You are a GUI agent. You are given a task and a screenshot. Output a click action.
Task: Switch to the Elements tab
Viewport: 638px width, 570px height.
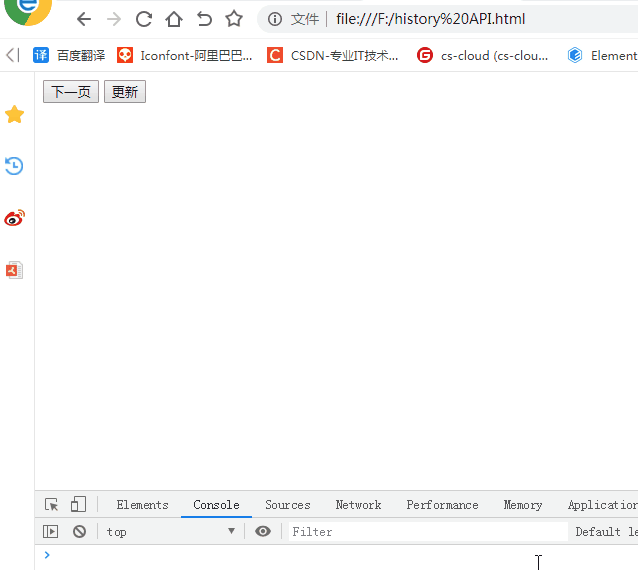tap(142, 505)
